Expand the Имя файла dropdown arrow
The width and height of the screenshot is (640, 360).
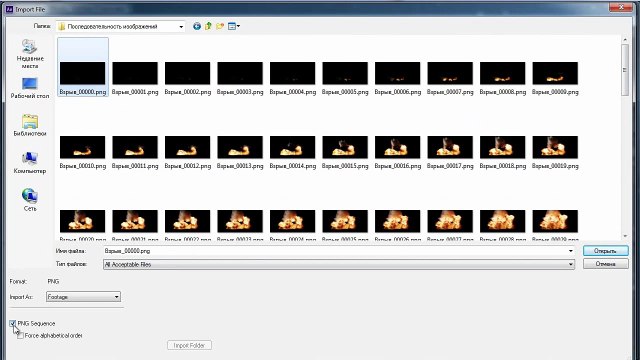[x=571, y=251]
